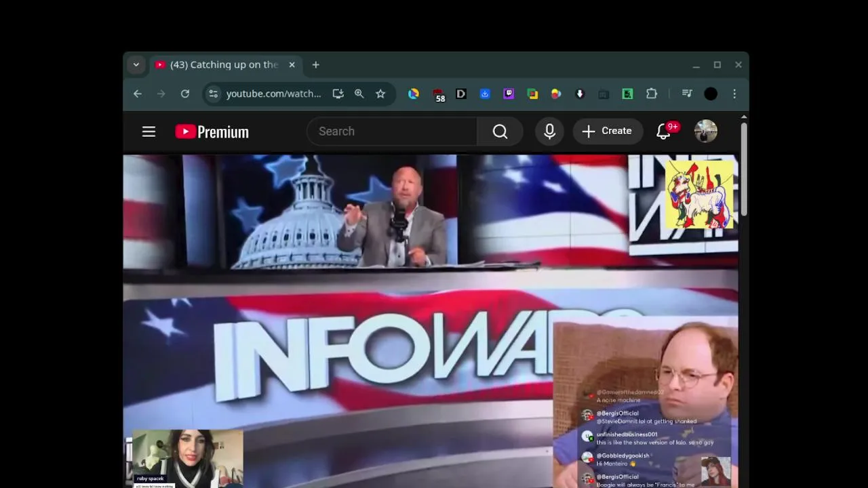
Task: Click chat message 'Hi Monteiro'
Action: coord(616,464)
